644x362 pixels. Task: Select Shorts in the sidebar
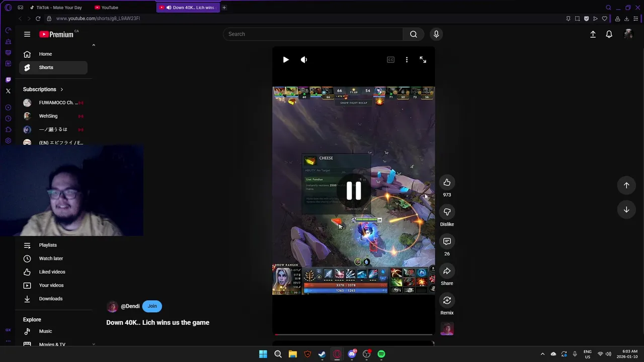(53, 67)
